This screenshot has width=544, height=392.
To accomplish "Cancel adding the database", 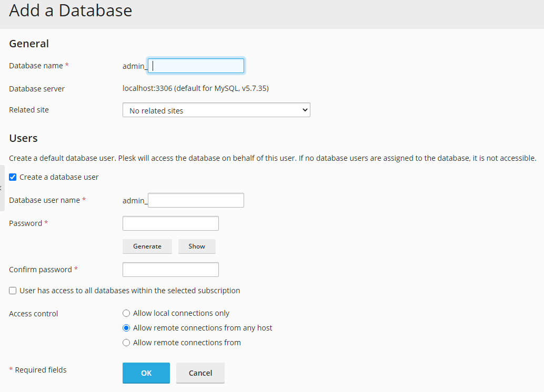I will [200, 373].
